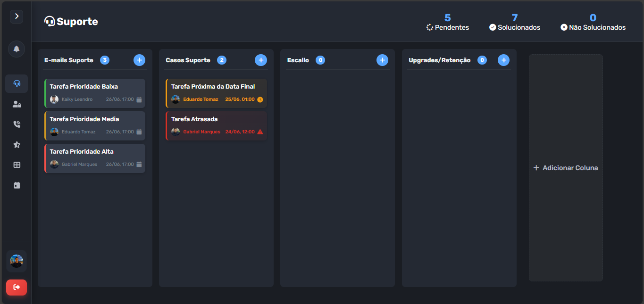Click calendar icon on Tarefa Prioridade Baixa
Viewport: 644px width, 304px height.
(139, 99)
